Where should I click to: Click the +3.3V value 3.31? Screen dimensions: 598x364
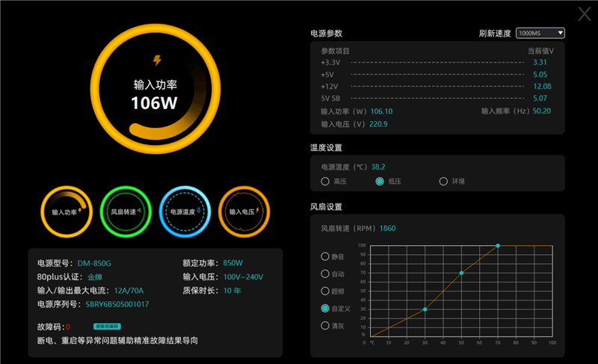click(x=540, y=62)
